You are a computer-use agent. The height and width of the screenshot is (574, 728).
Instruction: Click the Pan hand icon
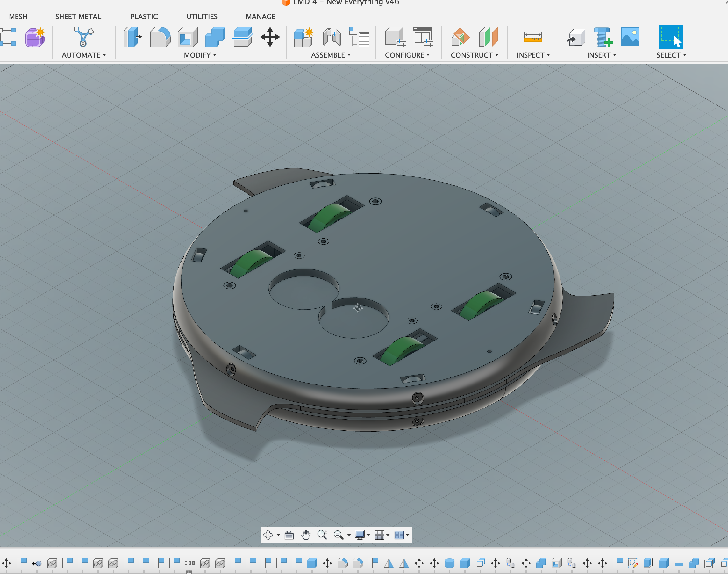tap(305, 535)
